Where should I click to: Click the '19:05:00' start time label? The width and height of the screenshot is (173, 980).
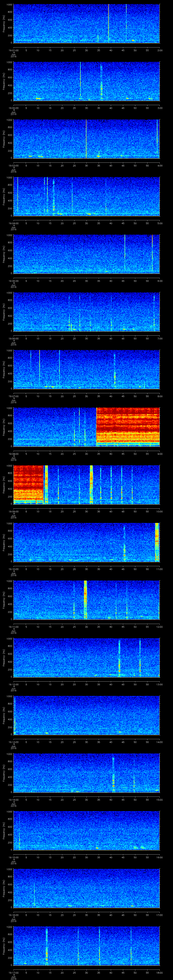coord(13,281)
